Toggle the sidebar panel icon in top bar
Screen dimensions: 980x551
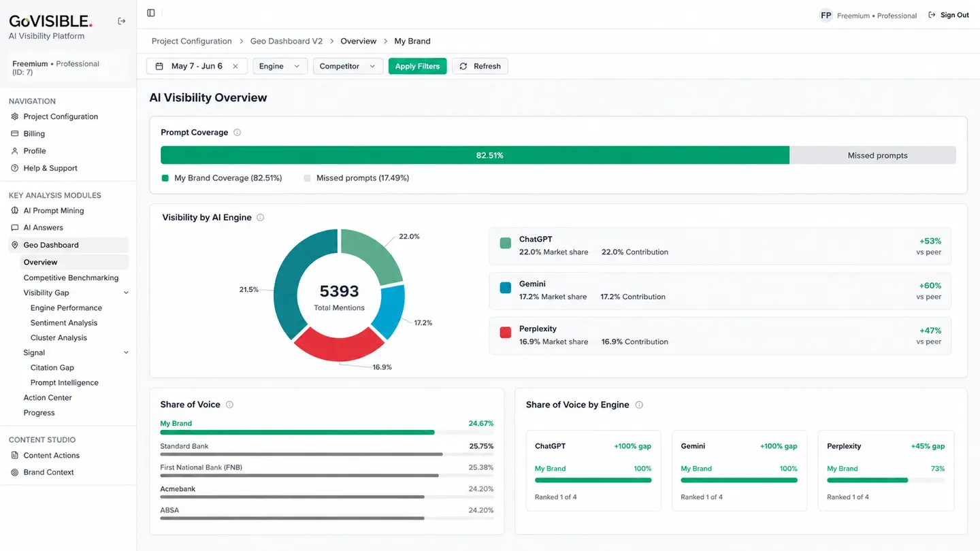point(151,13)
